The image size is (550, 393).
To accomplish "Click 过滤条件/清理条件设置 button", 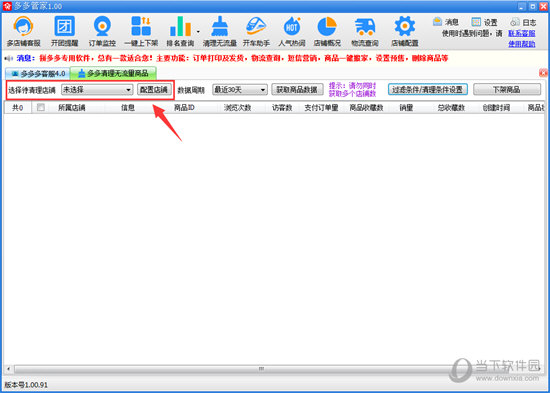I will pyautogui.click(x=428, y=89).
